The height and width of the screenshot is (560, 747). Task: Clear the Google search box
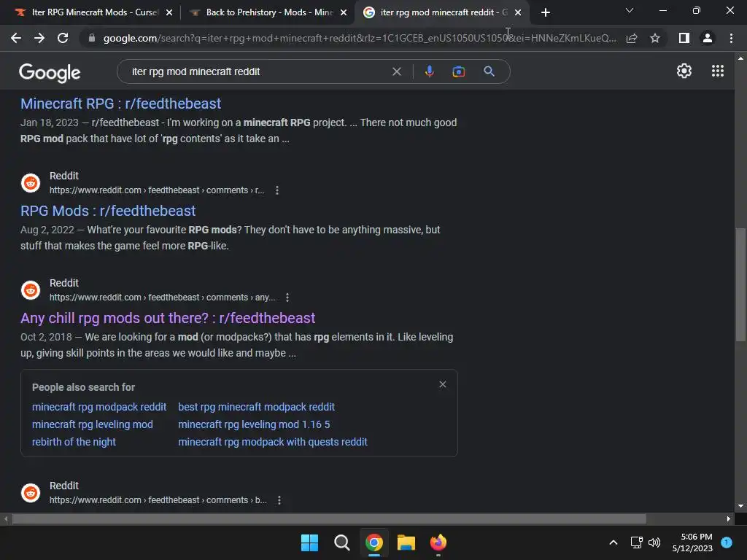tap(396, 71)
